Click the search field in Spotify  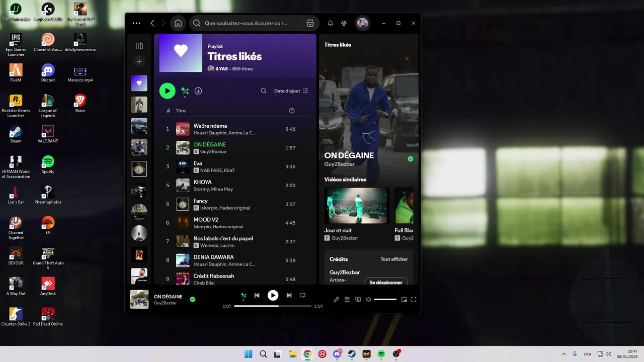pos(246,23)
